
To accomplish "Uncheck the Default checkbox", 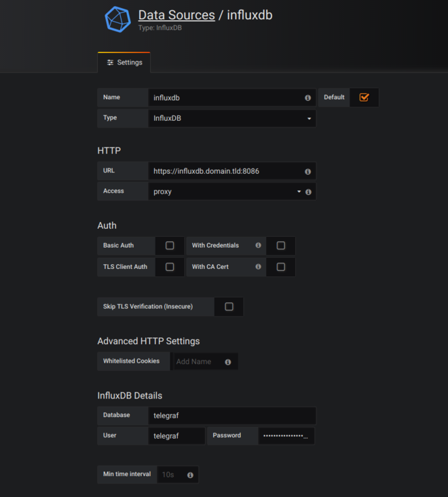I will click(364, 97).
